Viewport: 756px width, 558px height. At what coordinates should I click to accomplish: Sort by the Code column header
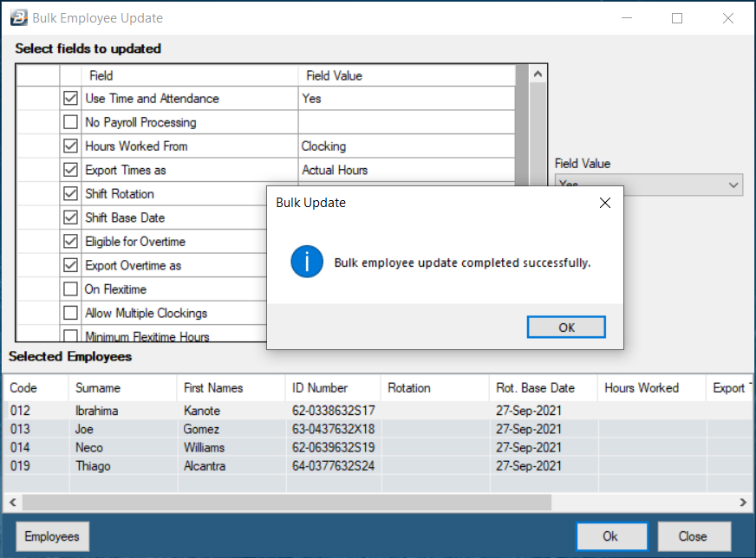click(36, 388)
